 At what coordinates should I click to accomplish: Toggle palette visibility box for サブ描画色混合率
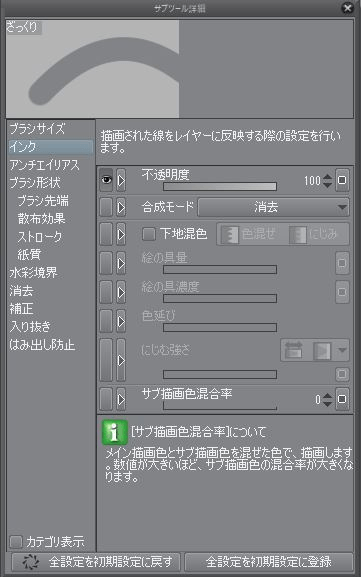click(106, 399)
